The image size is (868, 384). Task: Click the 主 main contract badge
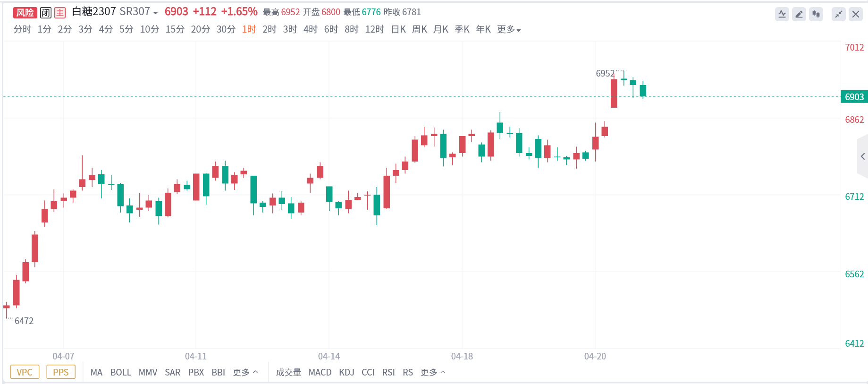point(60,13)
